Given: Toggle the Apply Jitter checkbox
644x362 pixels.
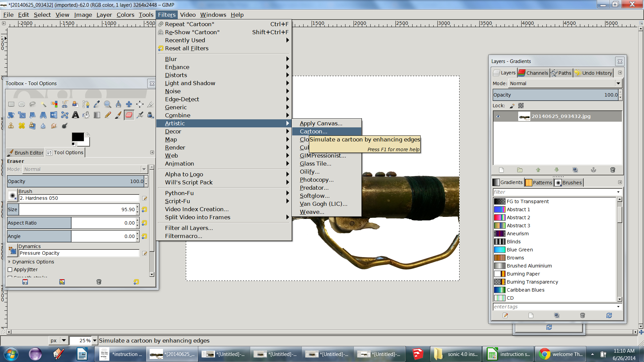Looking at the screenshot, I should coord(10,269).
